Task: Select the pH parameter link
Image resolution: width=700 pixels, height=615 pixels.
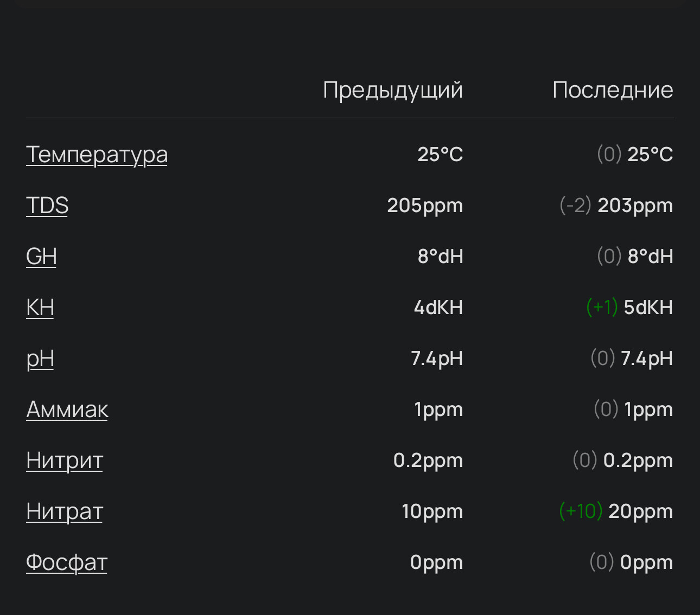Action: (x=40, y=358)
